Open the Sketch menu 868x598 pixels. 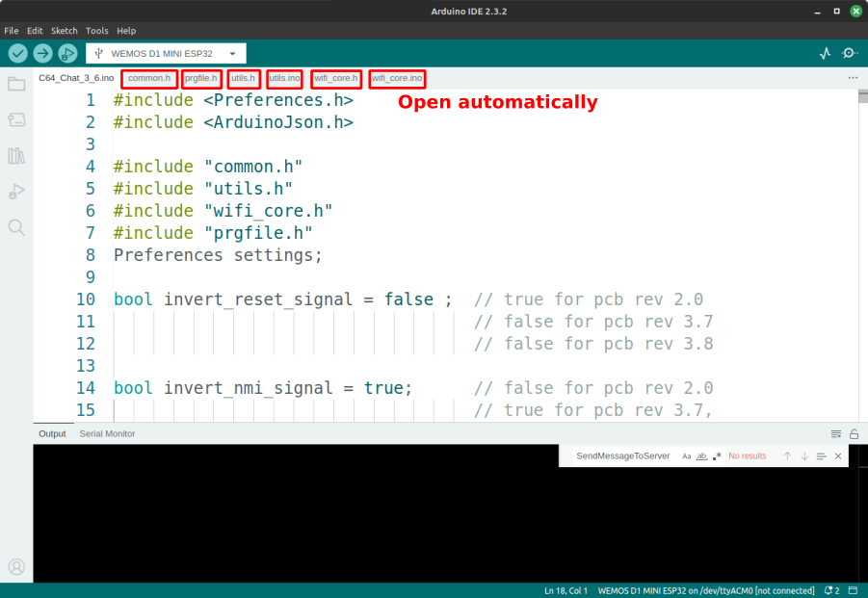coord(64,31)
